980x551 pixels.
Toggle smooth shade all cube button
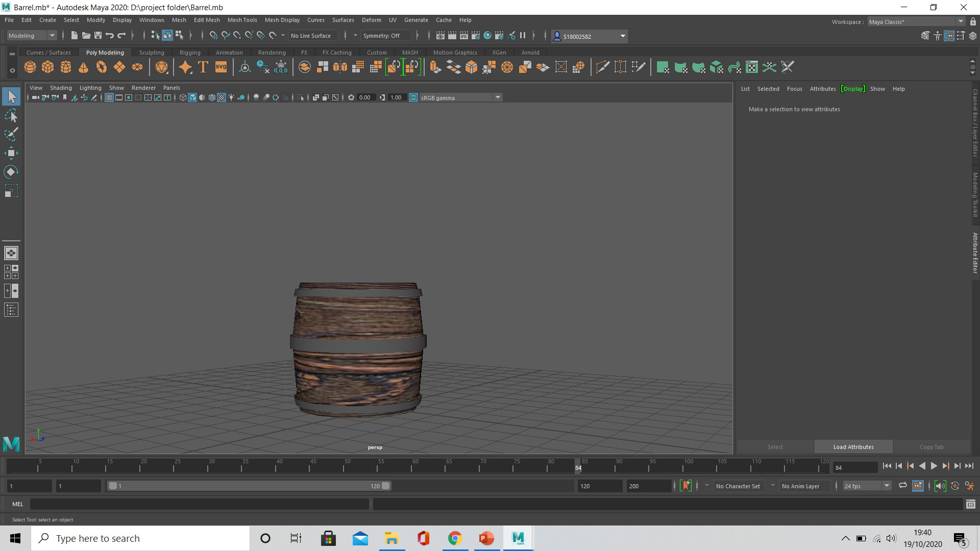[x=192, y=97]
